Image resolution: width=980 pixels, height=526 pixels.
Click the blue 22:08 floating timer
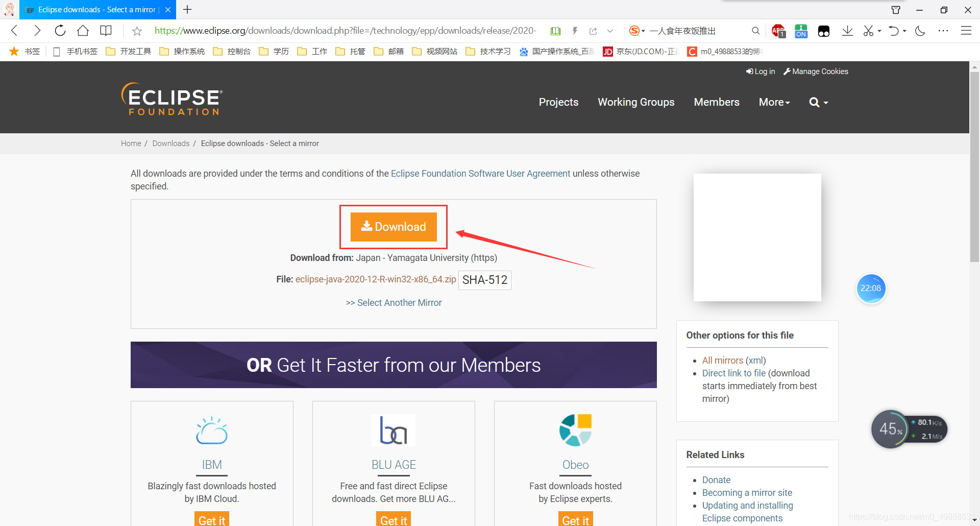click(871, 289)
